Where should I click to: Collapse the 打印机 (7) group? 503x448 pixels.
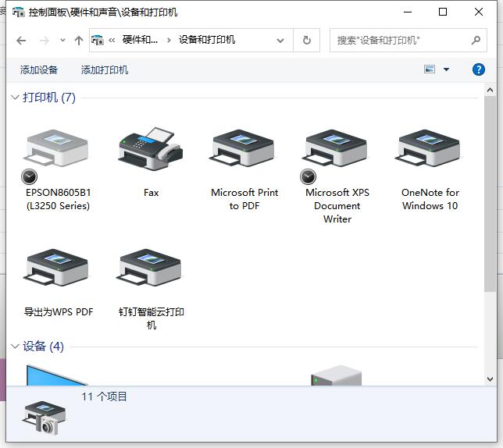15,97
